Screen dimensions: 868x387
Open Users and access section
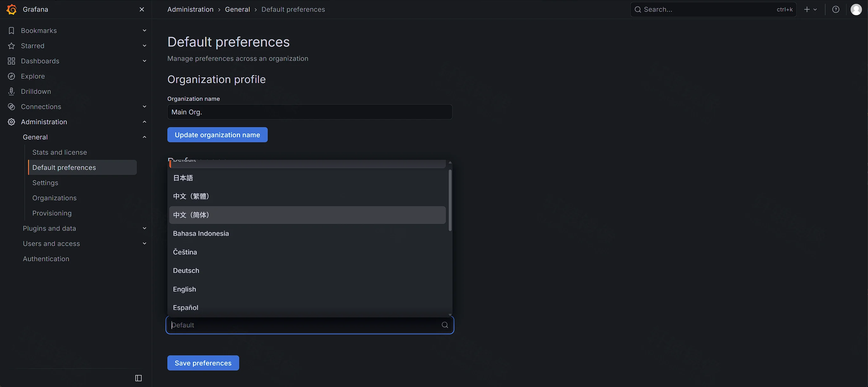click(51, 243)
